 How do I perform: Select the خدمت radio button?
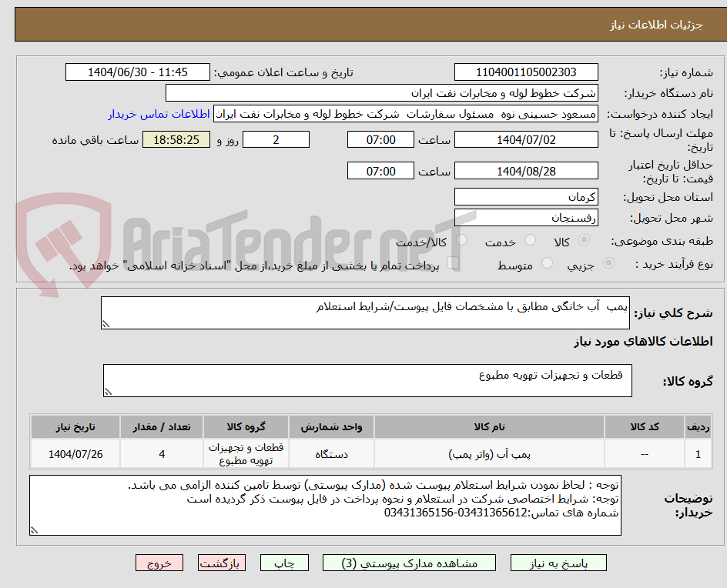click(531, 239)
